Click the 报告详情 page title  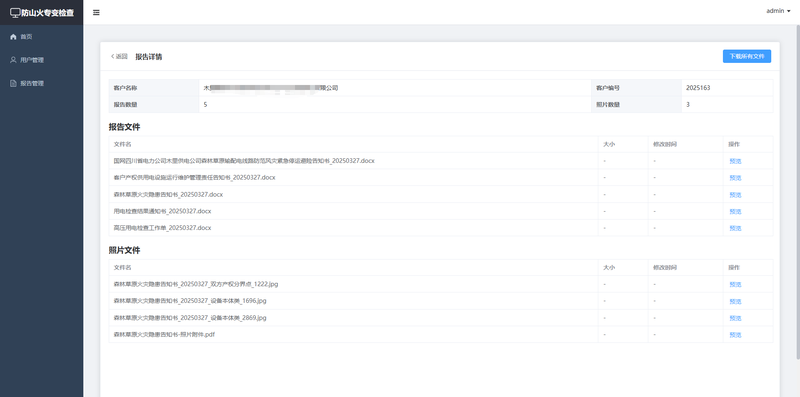148,57
